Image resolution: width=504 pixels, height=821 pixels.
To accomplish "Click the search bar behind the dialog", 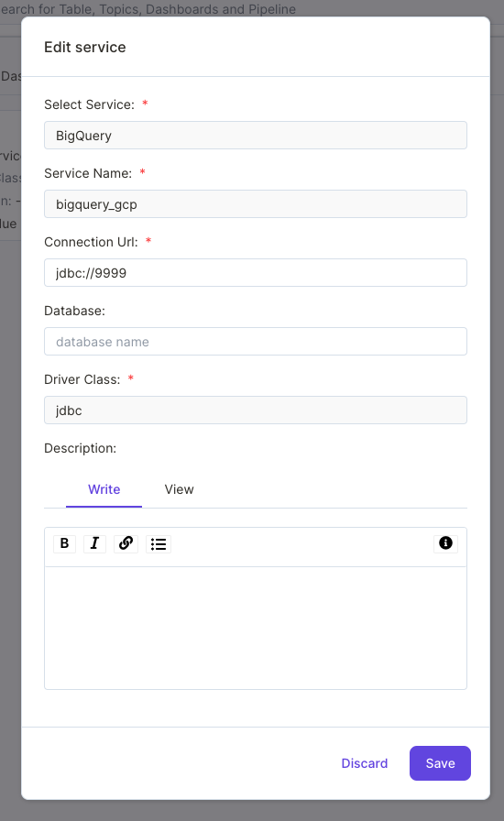I will click(148, 9).
